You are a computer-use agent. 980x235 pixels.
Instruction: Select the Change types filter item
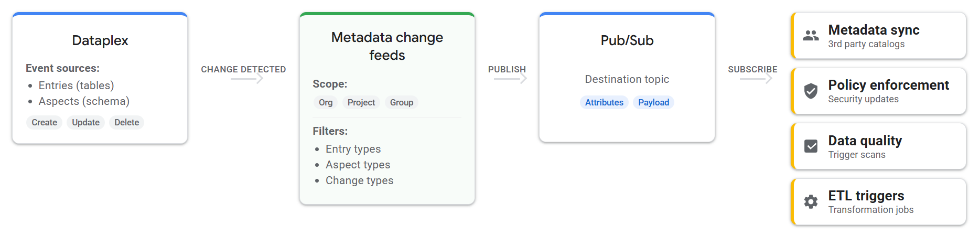359,180
